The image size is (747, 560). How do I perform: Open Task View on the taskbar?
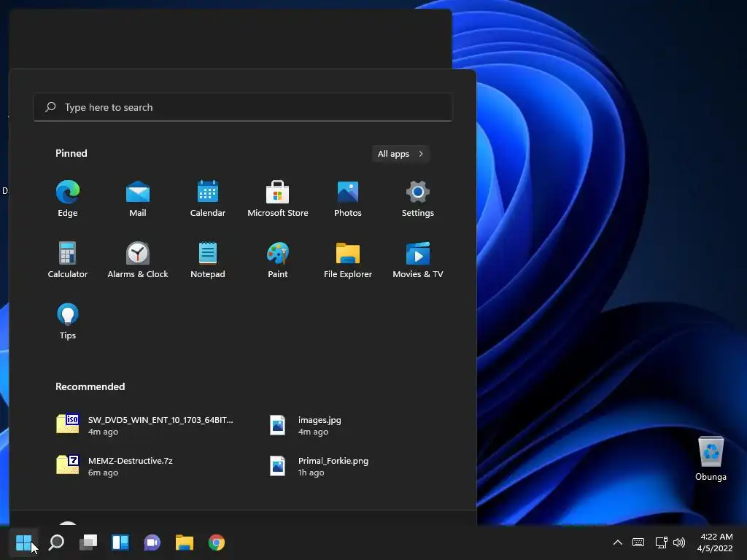coord(88,542)
